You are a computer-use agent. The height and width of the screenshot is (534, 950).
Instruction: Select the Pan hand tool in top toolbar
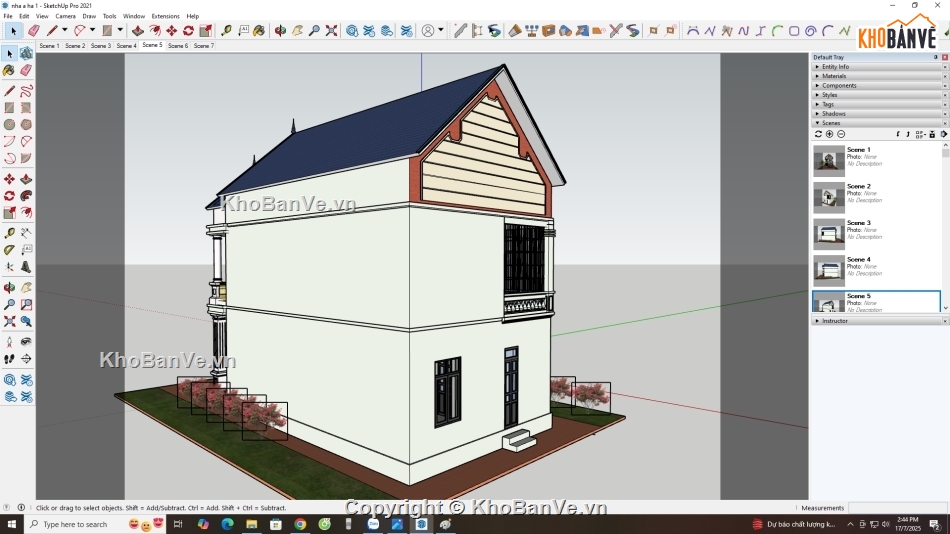297,30
